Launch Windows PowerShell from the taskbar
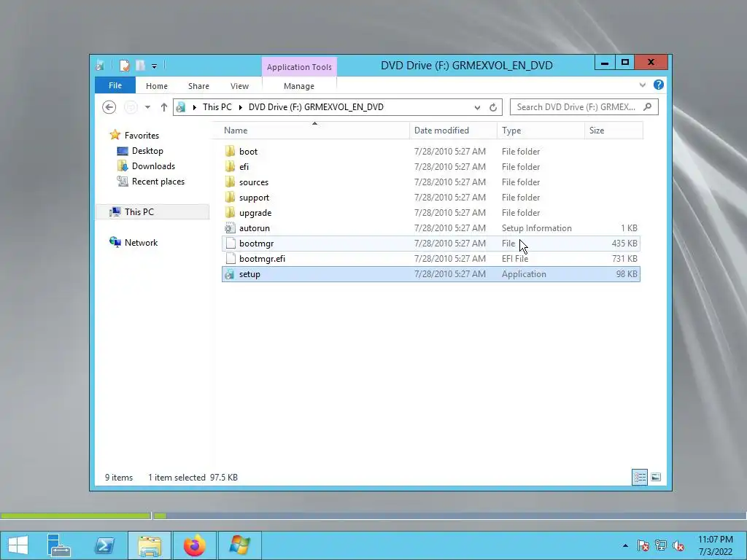 (104, 545)
